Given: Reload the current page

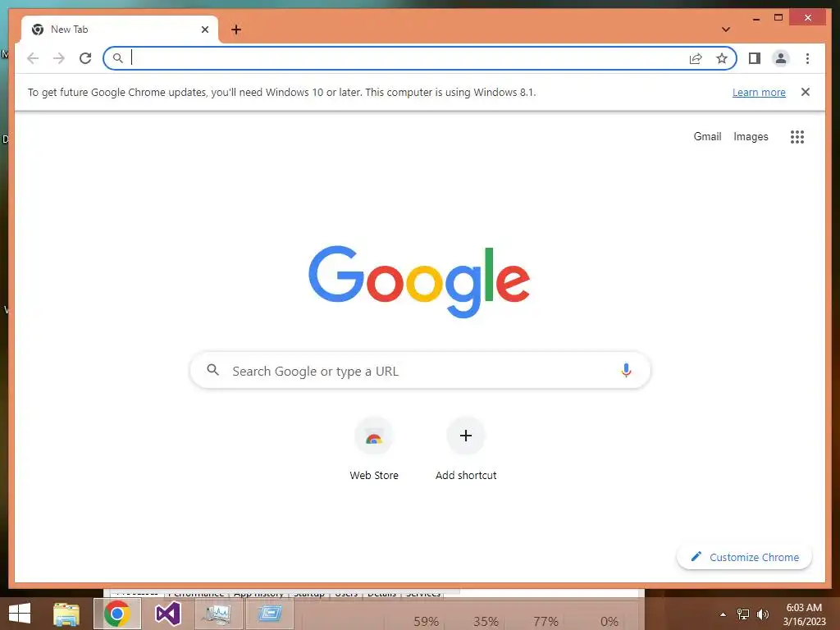Looking at the screenshot, I should (85, 58).
